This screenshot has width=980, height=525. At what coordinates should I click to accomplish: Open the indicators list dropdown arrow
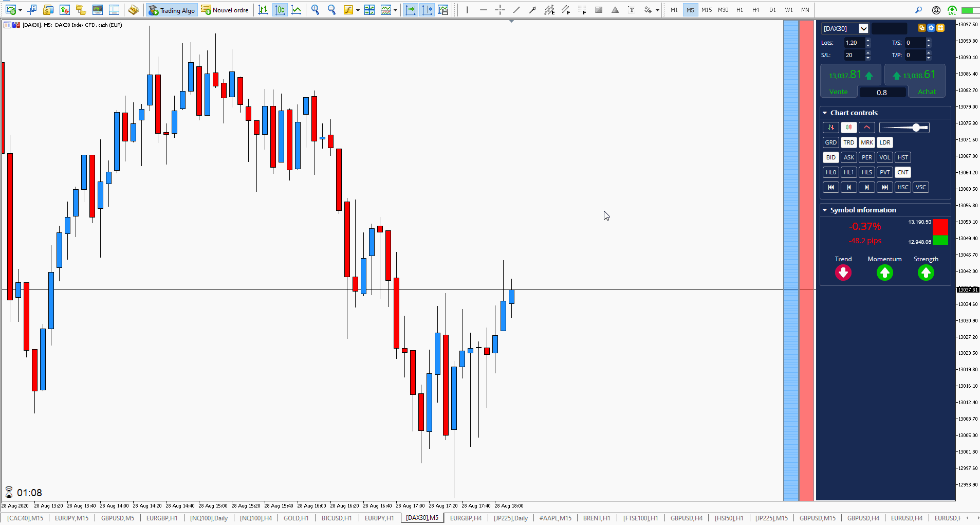[x=358, y=10]
